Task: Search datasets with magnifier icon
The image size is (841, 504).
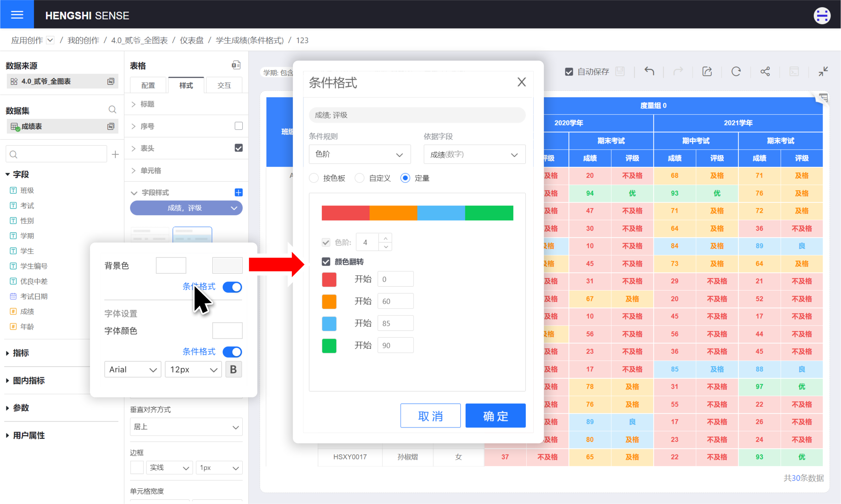Action: (112, 109)
